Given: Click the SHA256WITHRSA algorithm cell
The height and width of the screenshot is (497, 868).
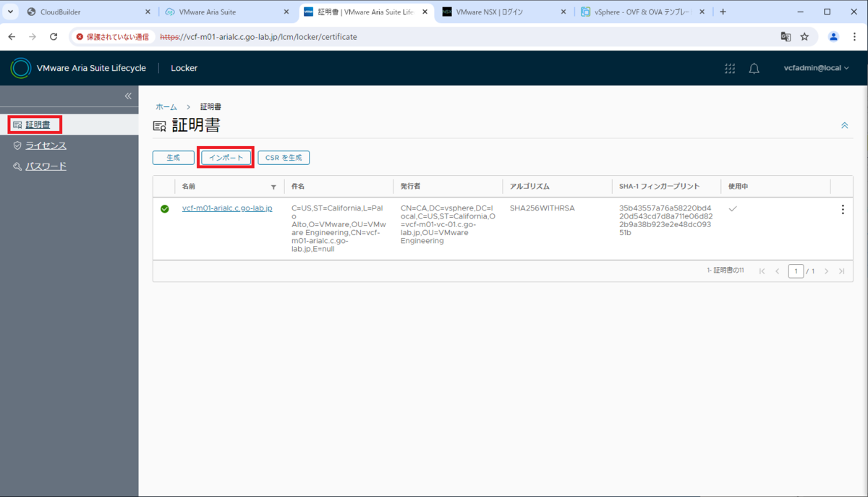Looking at the screenshot, I should (542, 208).
